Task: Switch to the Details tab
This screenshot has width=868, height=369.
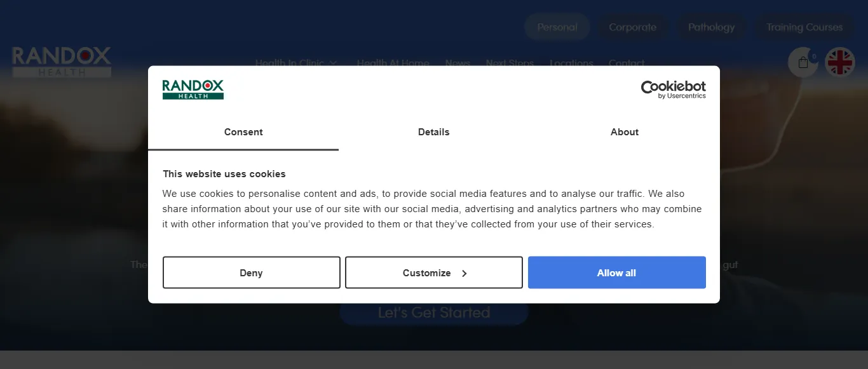Action: 433,132
